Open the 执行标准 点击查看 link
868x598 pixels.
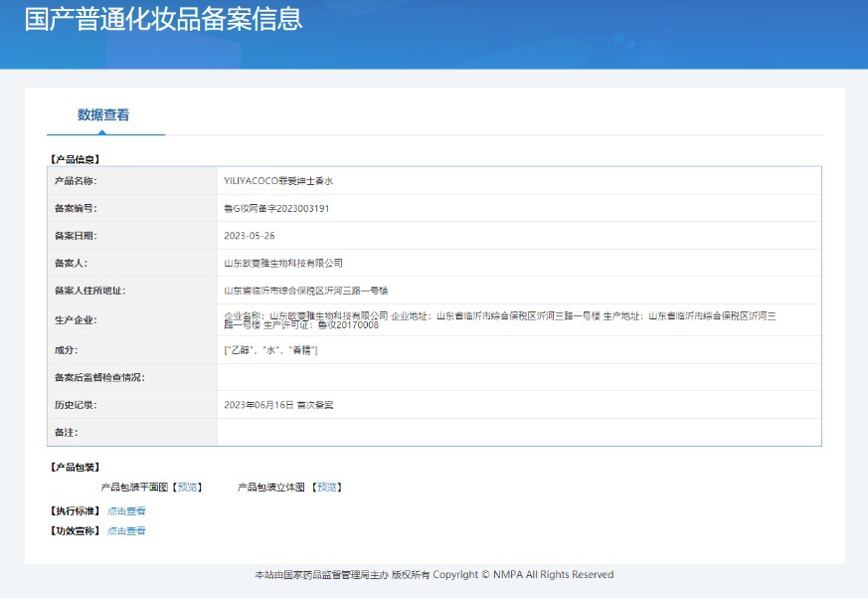[x=126, y=511]
